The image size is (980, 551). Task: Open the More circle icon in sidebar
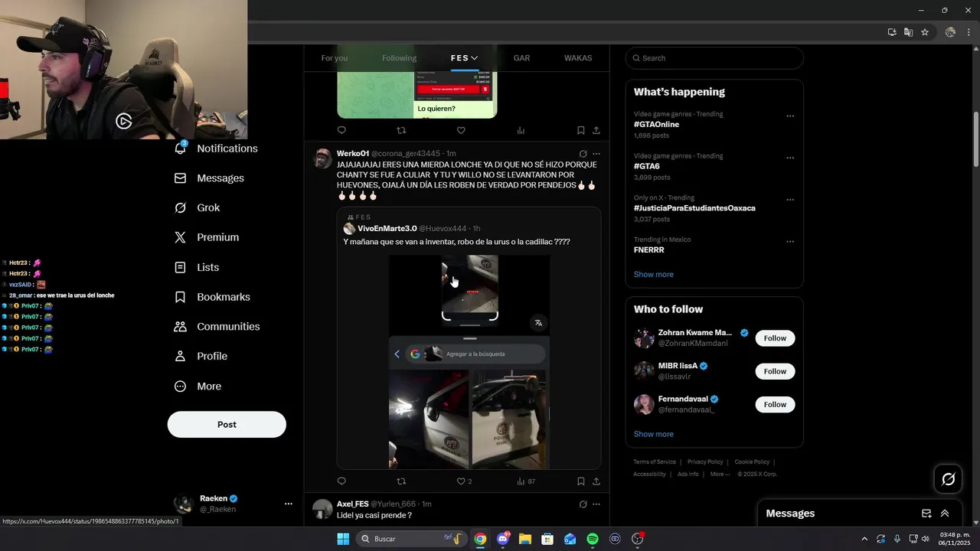[181, 386]
